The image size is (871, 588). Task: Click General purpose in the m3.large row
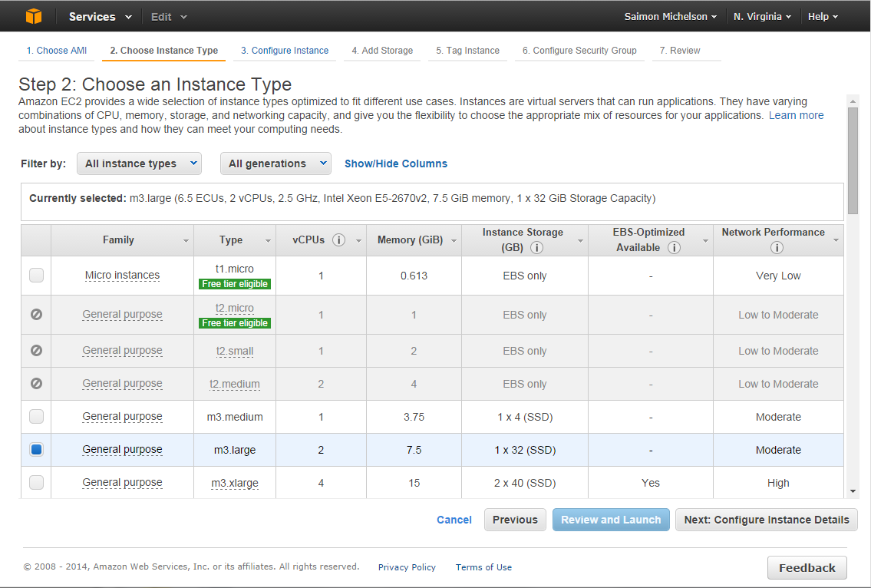pyautogui.click(x=122, y=450)
